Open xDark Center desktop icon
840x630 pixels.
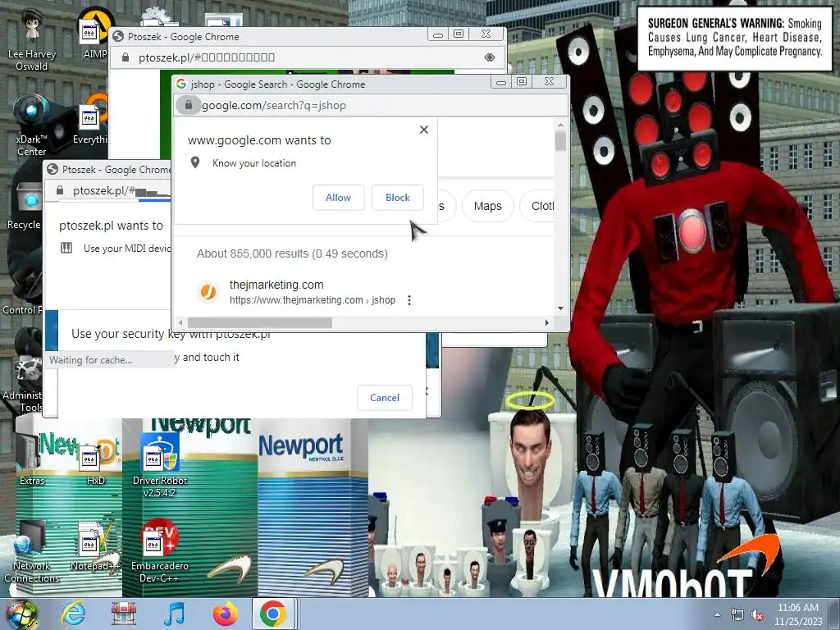(32, 126)
